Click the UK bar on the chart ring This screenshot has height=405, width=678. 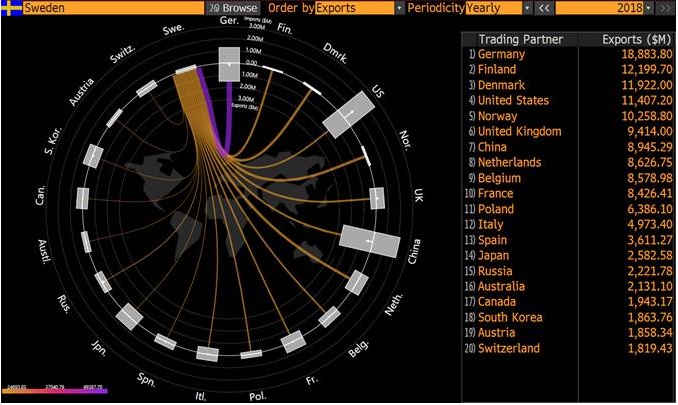377,198
